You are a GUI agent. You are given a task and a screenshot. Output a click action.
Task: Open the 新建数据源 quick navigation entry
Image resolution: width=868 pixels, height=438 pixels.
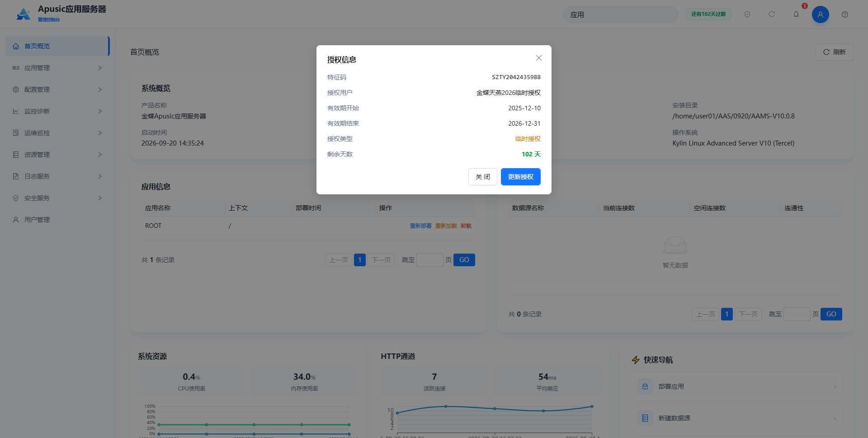click(x=737, y=418)
